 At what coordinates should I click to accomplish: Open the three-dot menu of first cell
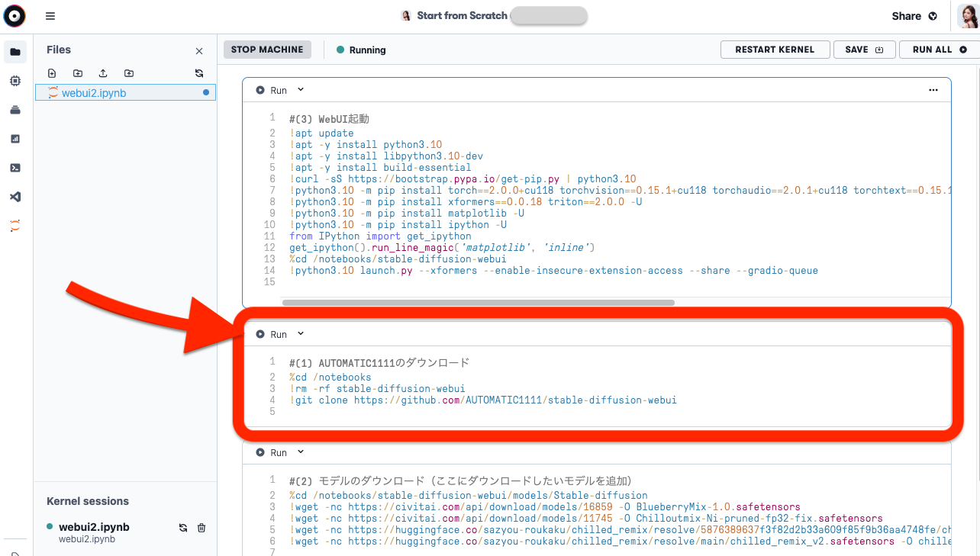(x=933, y=90)
